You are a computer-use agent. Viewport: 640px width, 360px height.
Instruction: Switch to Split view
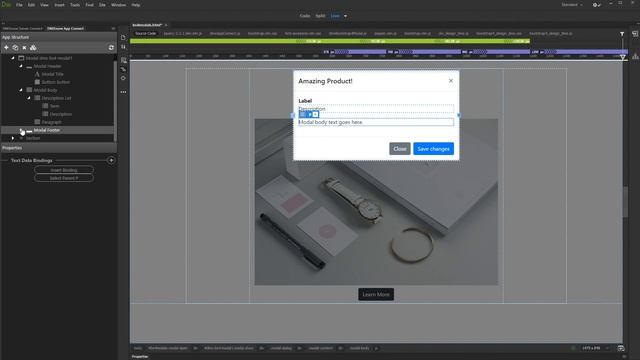[x=320, y=16]
